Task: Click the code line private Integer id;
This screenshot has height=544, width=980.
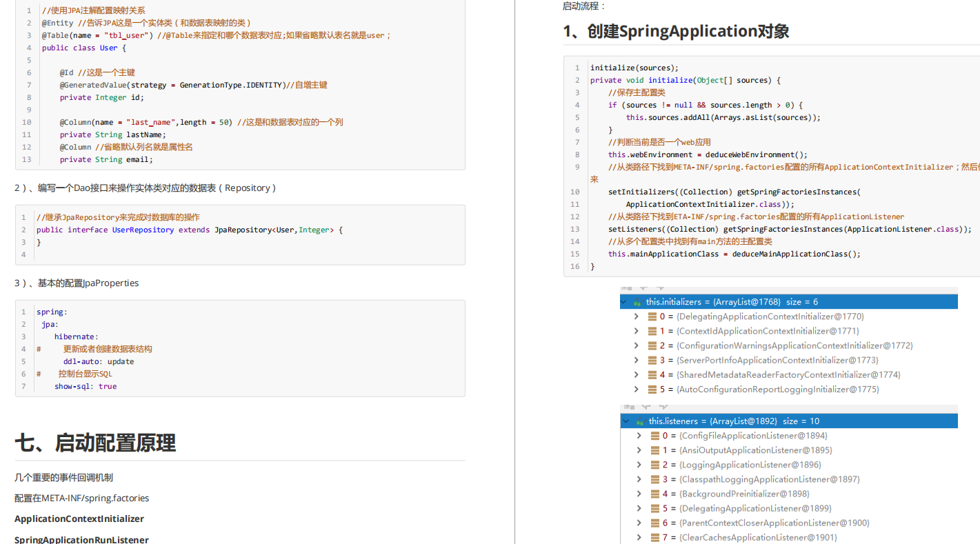Action: coord(102,97)
